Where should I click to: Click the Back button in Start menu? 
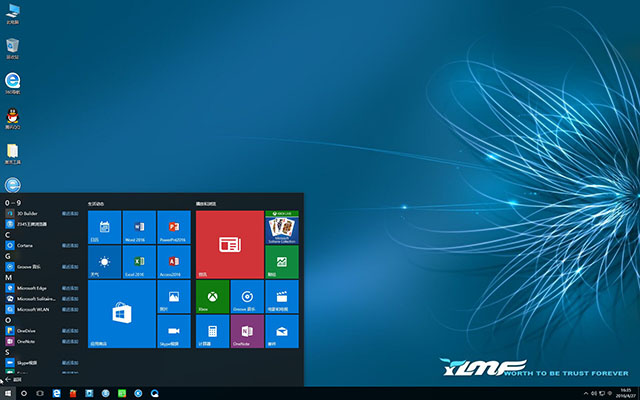12,380
